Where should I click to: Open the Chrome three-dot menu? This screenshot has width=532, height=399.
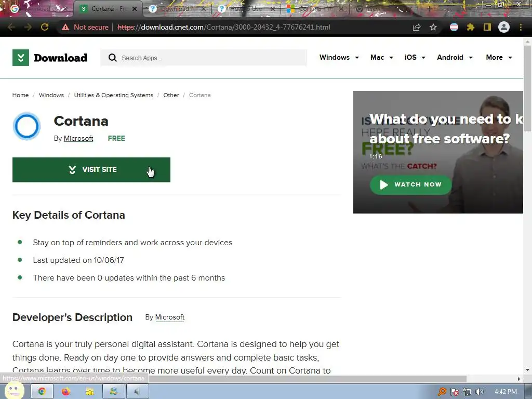click(521, 27)
